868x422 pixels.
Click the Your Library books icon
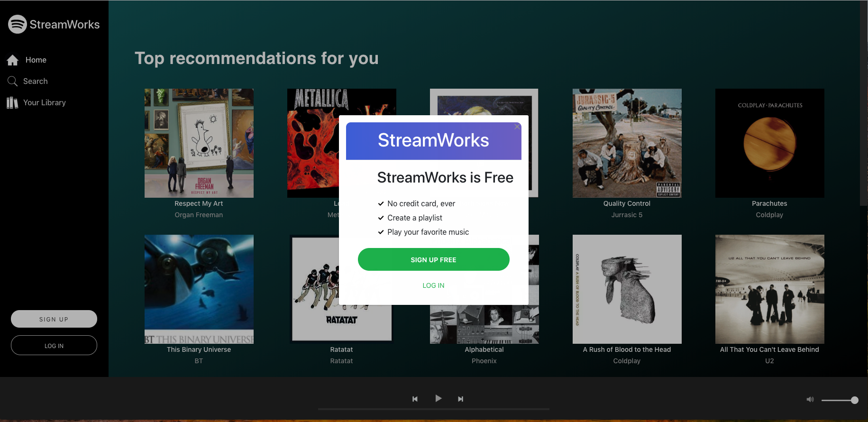12,102
